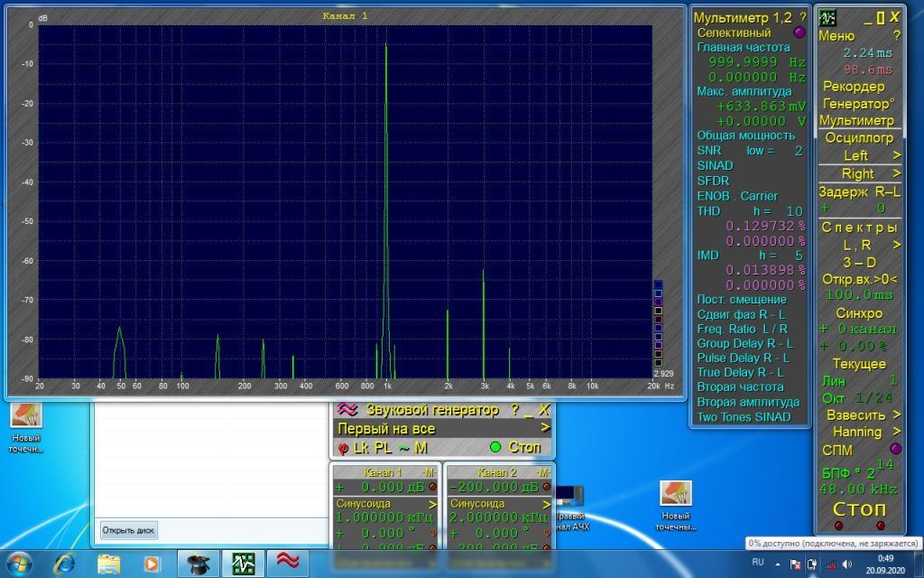Open Multimeter help question mark

(x=802, y=17)
